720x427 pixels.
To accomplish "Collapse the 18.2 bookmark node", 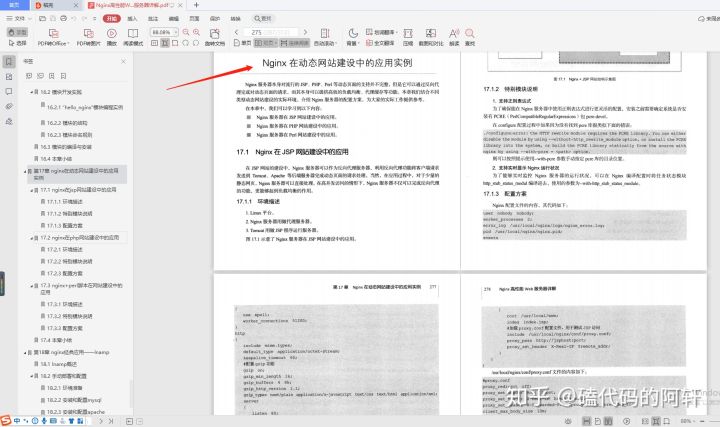I will coord(31,376).
